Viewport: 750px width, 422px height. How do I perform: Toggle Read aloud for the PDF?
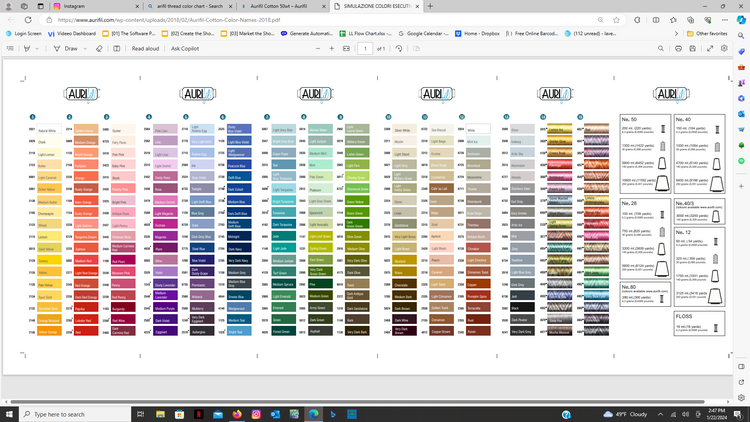coord(145,48)
